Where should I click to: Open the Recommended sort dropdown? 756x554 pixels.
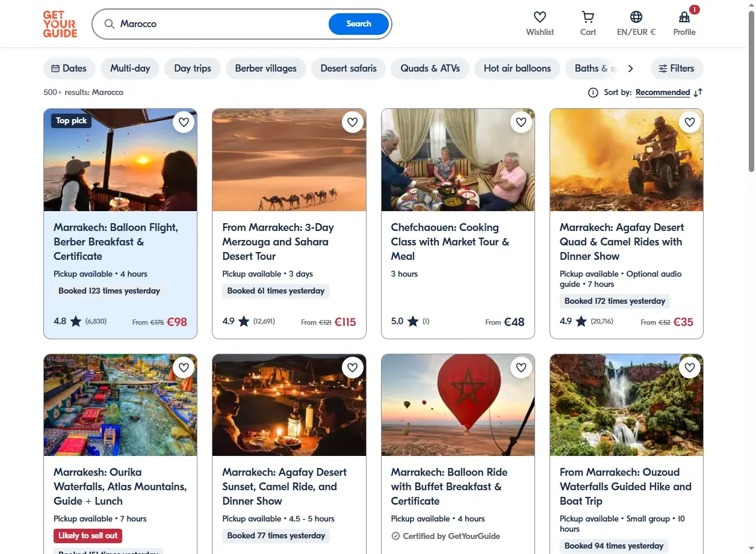pos(663,93)
